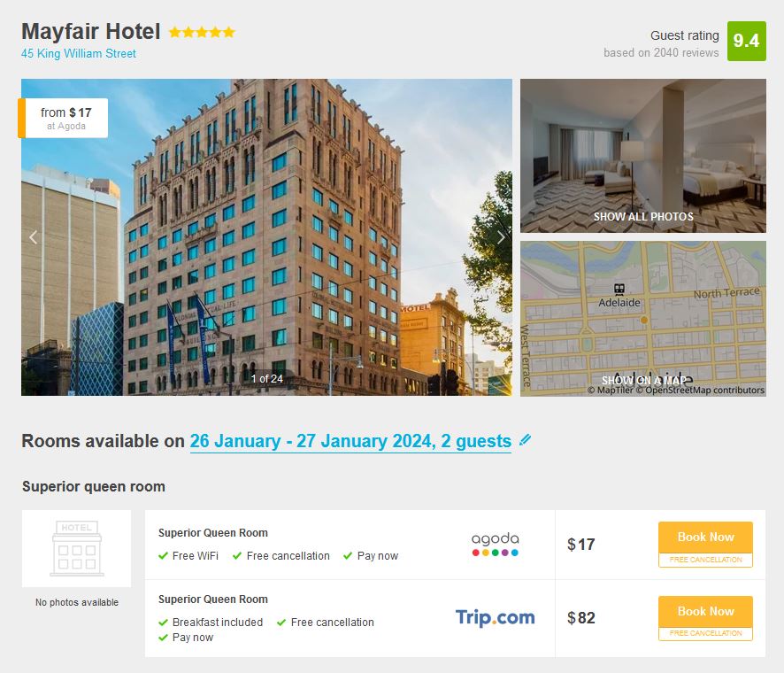Go to next hotel photo arrow
Image resolution: width=784 pixels, height=673 pixels.
[x=501, y=237]
